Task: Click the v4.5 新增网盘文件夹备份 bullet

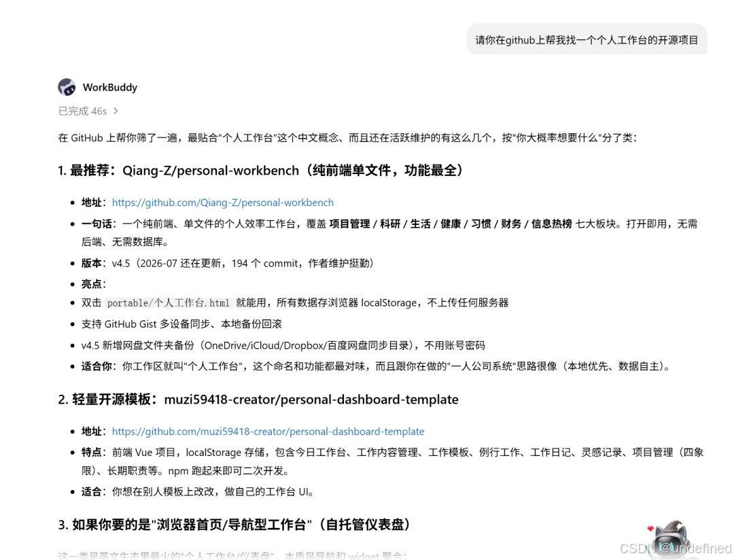Action: (x=283, y=345)
